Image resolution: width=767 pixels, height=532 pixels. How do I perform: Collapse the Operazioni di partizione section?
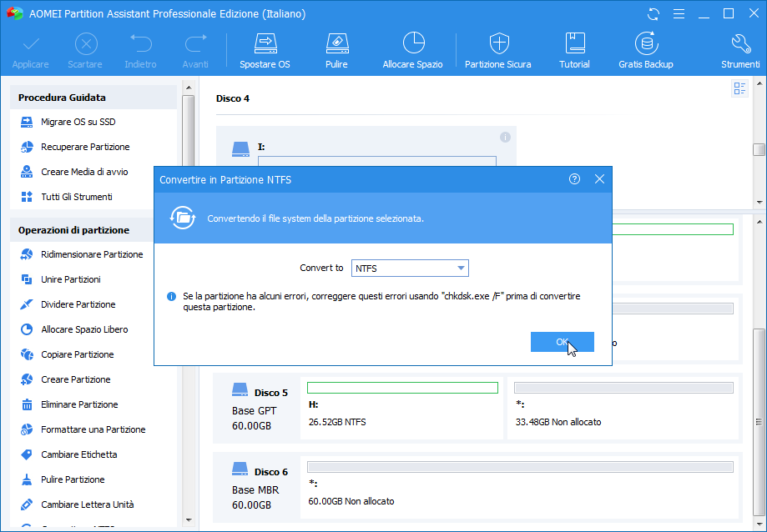click(93, 230)
